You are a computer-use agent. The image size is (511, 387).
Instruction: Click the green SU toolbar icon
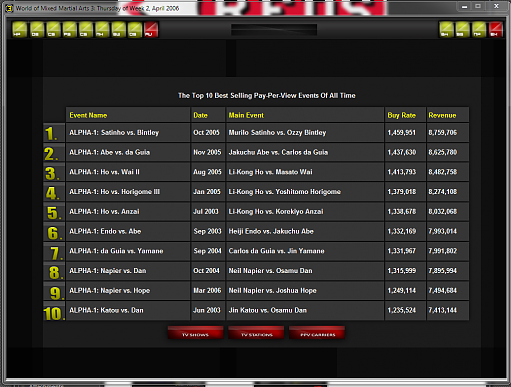[118, 29]
